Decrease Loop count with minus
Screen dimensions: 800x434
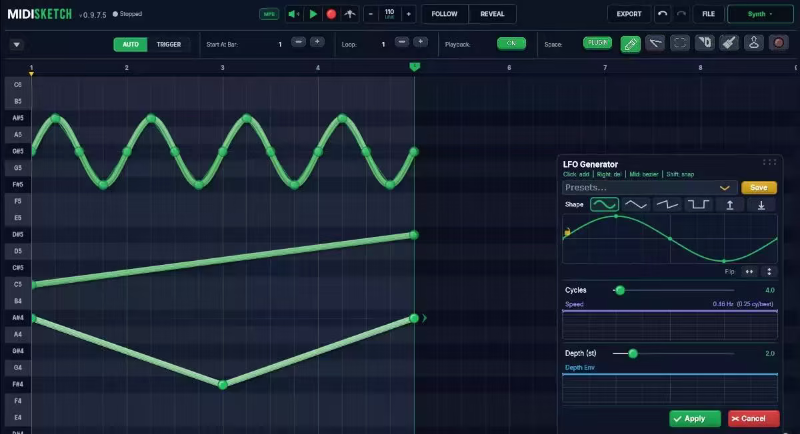[402, 42]
